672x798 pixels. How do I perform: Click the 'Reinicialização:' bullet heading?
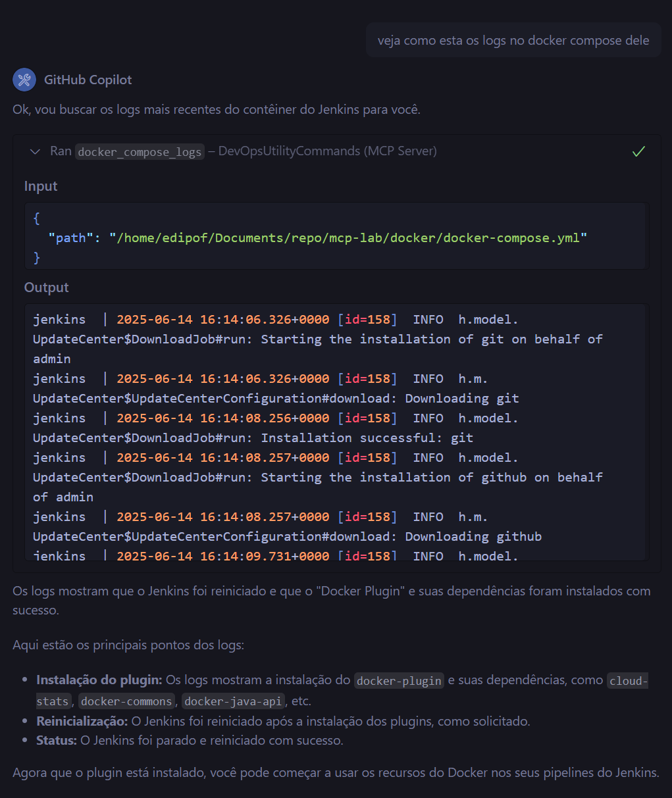(x=82, y=721)
